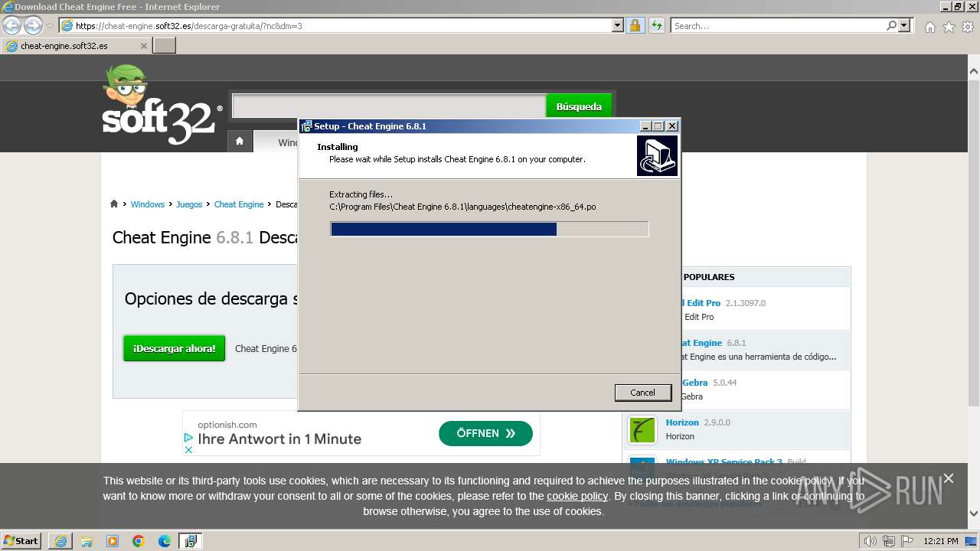Click the breadcrumb home icon
980x551 pixels.
coord(114,204)
